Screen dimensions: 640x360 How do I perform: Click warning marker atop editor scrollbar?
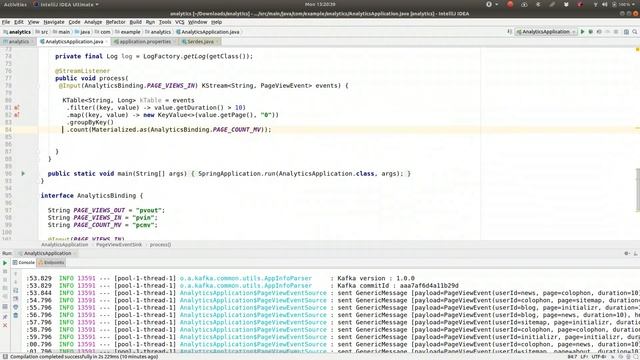click(x=637, y=50)
